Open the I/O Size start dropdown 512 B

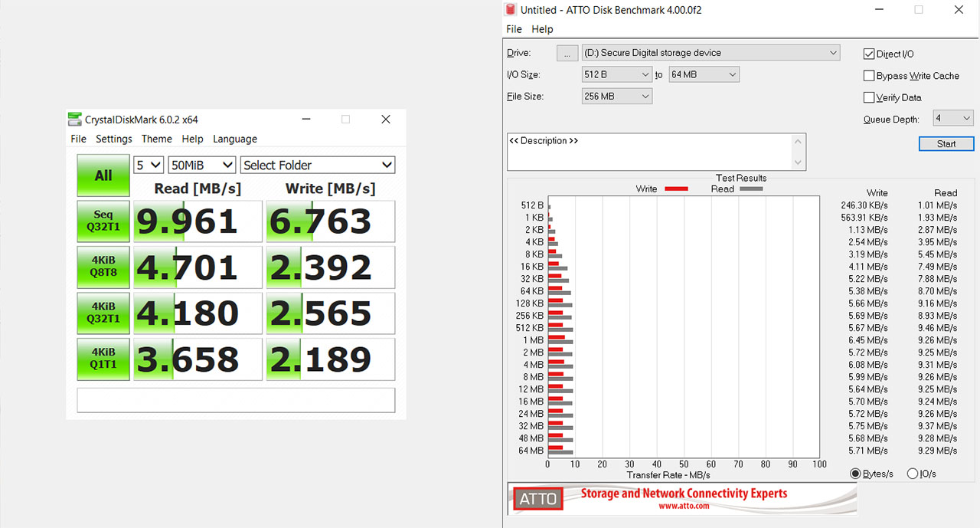coord(616,74)
